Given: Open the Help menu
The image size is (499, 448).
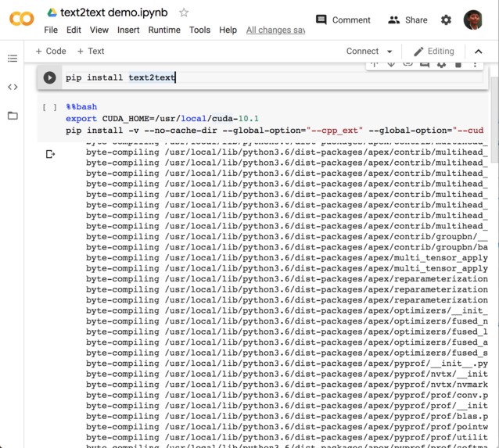Looking at the screenshot, I should pyautogui.click(x=228, y=30).
